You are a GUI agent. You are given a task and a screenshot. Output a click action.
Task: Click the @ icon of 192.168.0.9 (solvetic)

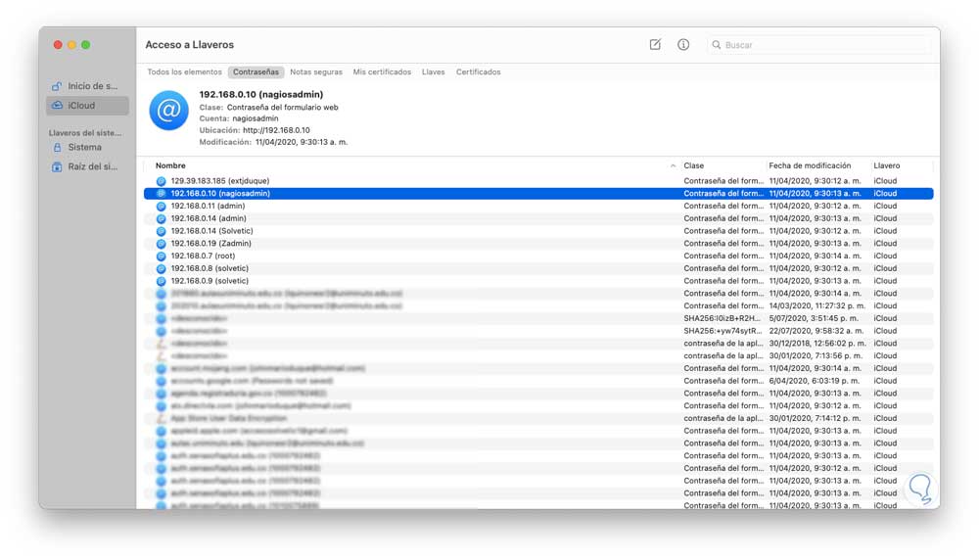coord(162,281)
